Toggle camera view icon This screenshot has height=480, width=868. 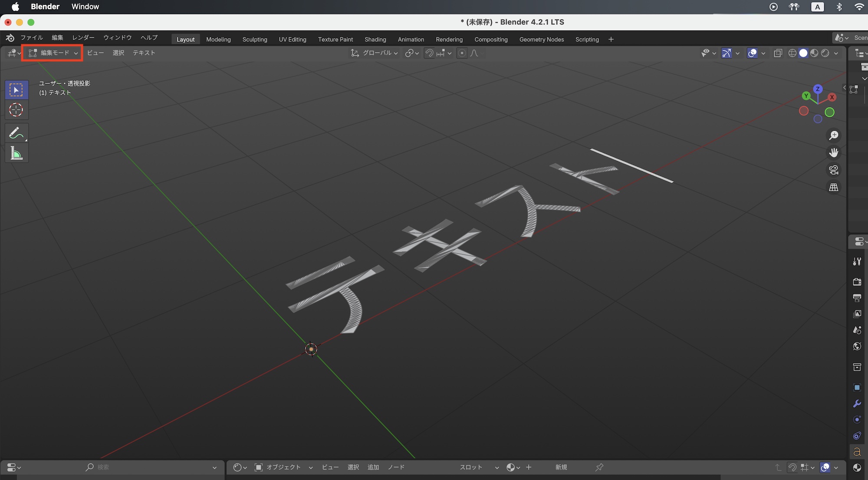[833, 170]
